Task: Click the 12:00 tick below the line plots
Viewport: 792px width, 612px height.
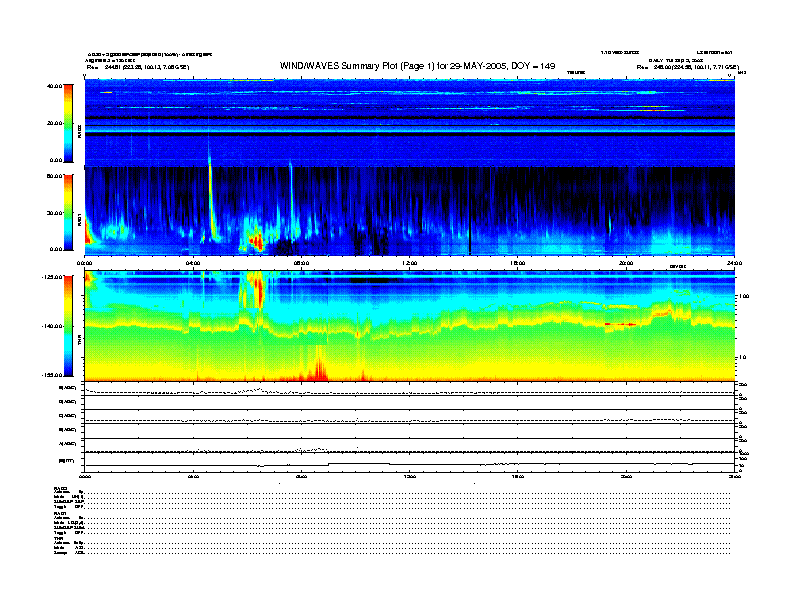Action: click(x=410, y=476)
